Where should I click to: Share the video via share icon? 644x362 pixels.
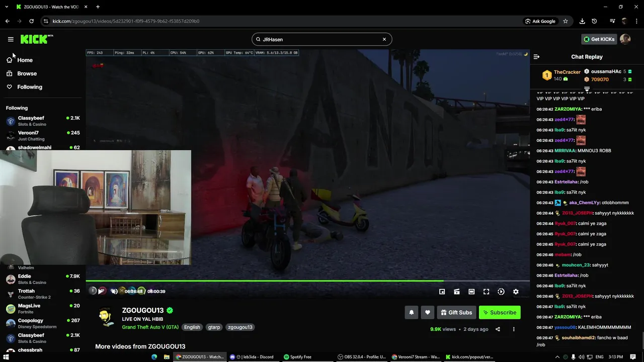coord(498,329)
